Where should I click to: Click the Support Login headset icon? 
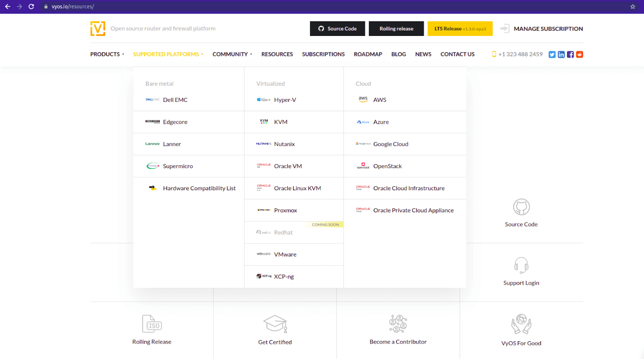point(521,266)
